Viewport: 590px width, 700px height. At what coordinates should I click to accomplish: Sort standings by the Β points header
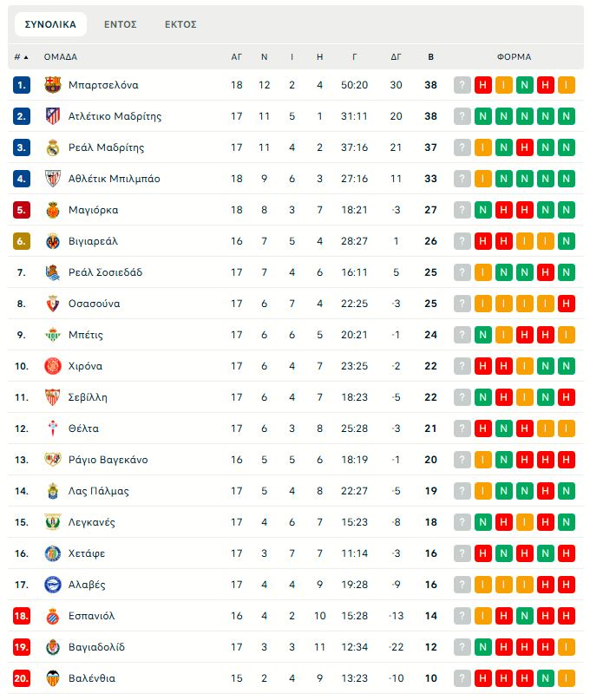430,57
